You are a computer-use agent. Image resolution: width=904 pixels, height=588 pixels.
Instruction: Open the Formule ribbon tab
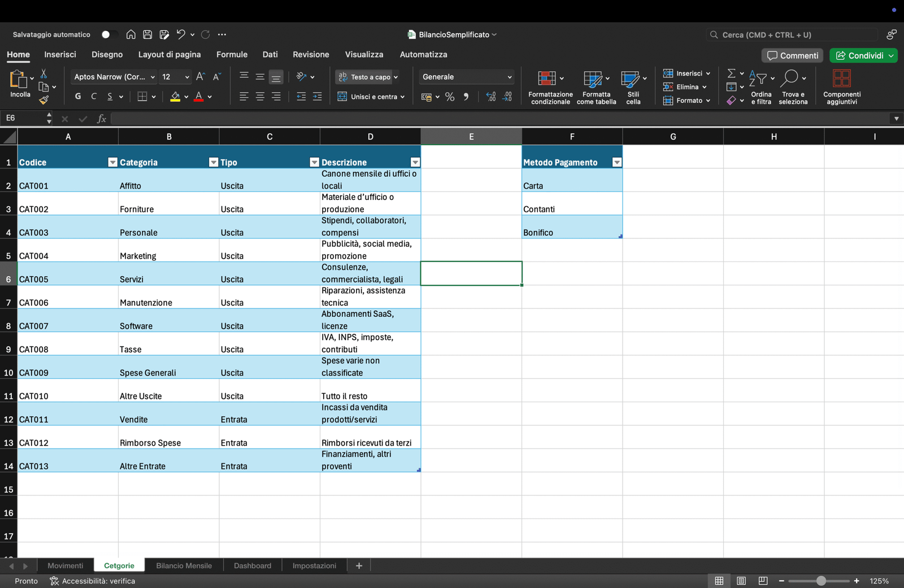(x=232, y=55)
